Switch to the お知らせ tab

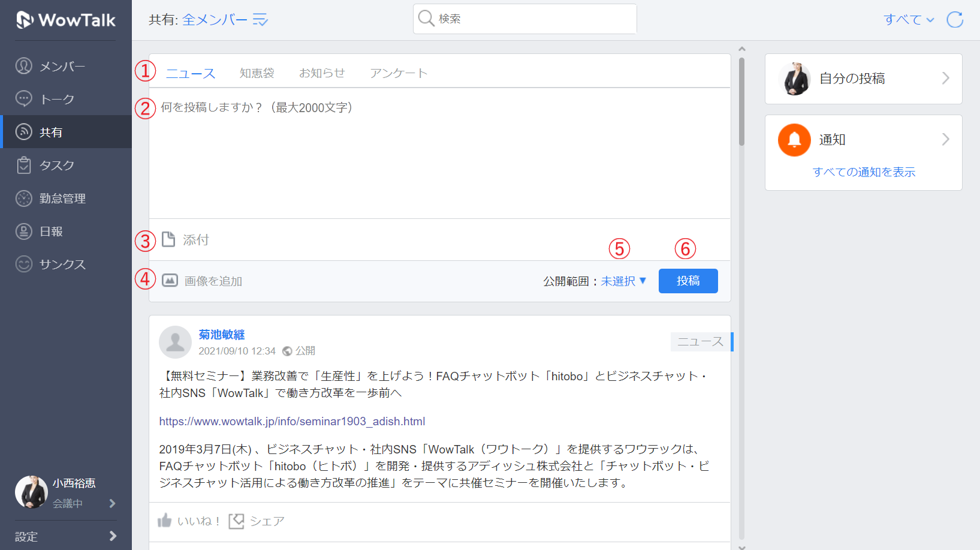[322, 73]
